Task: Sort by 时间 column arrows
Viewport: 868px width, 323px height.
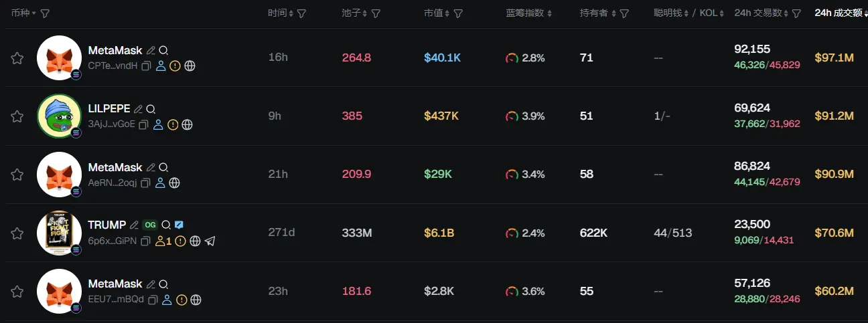Action: tap(291, 13)
